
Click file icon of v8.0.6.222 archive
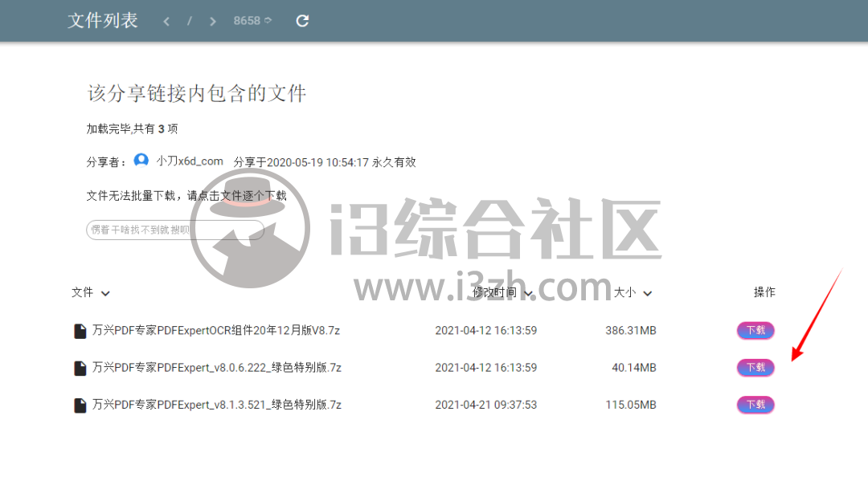pyautogui.click(x=80, y=368)
